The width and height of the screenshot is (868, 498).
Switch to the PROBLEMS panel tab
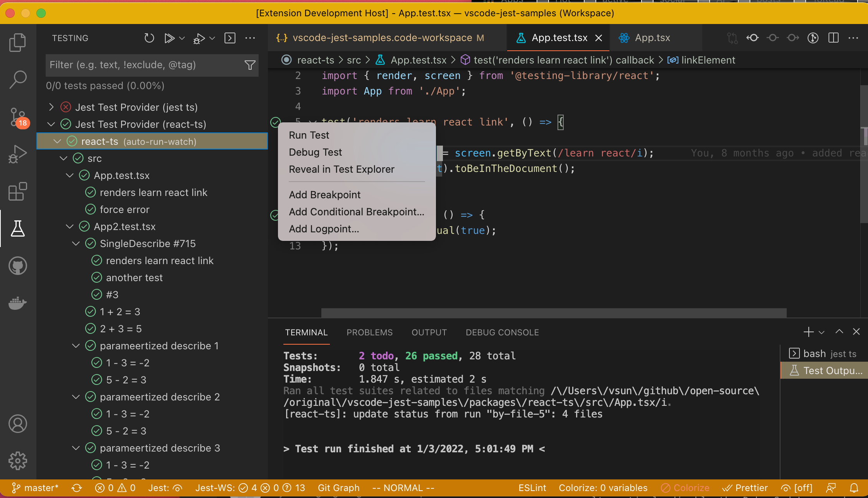[x=369, y=332]
